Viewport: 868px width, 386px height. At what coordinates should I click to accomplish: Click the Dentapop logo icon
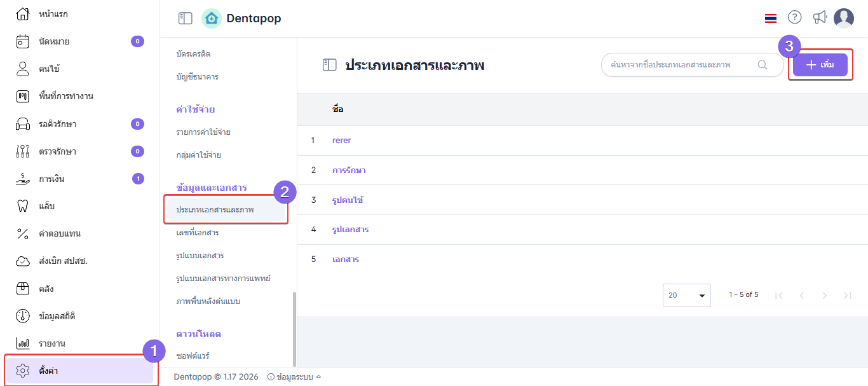click(212, 18)
